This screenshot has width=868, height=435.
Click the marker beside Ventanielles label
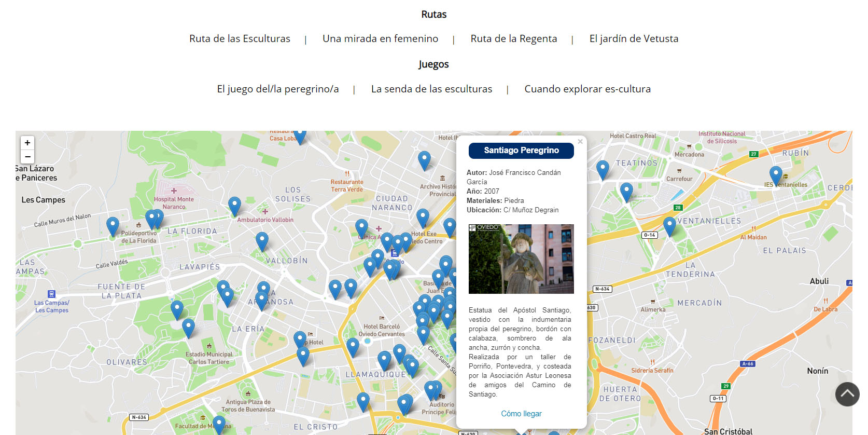pyautogui.click(x=669, y=225)
